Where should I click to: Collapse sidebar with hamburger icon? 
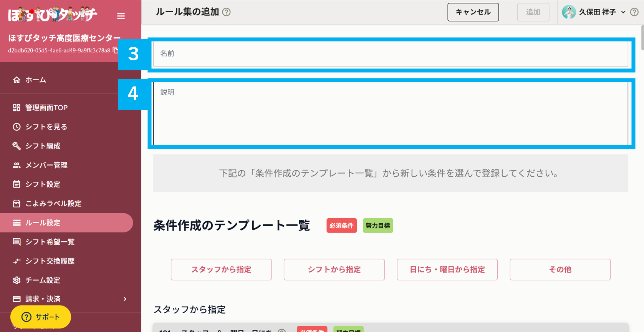pos(121,16)
